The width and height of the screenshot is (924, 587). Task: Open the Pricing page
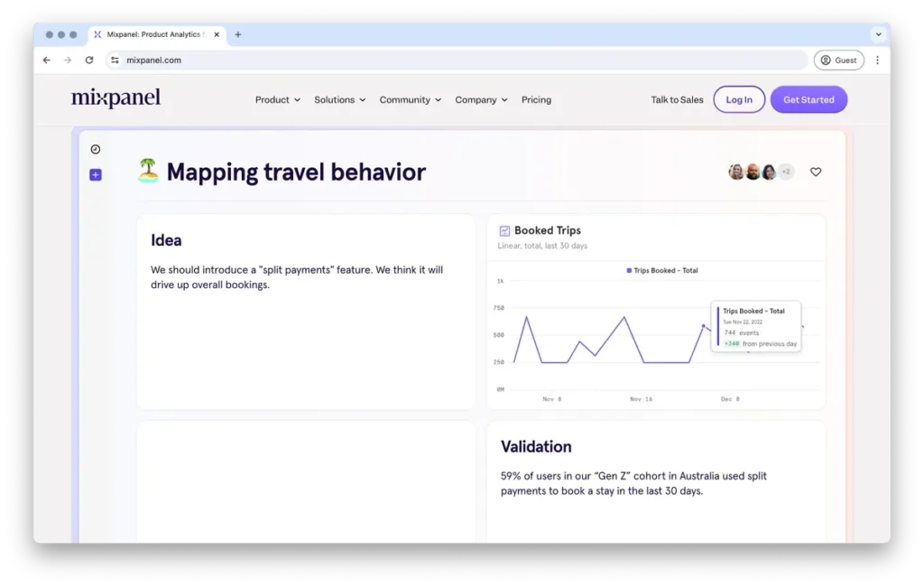(536, 99)
